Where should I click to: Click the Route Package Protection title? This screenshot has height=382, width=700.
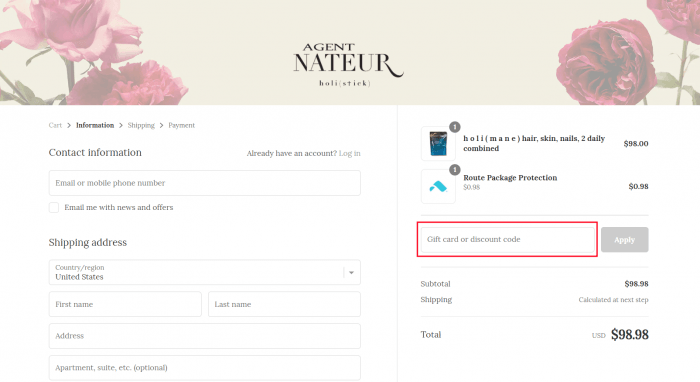(x=510, y=178)
